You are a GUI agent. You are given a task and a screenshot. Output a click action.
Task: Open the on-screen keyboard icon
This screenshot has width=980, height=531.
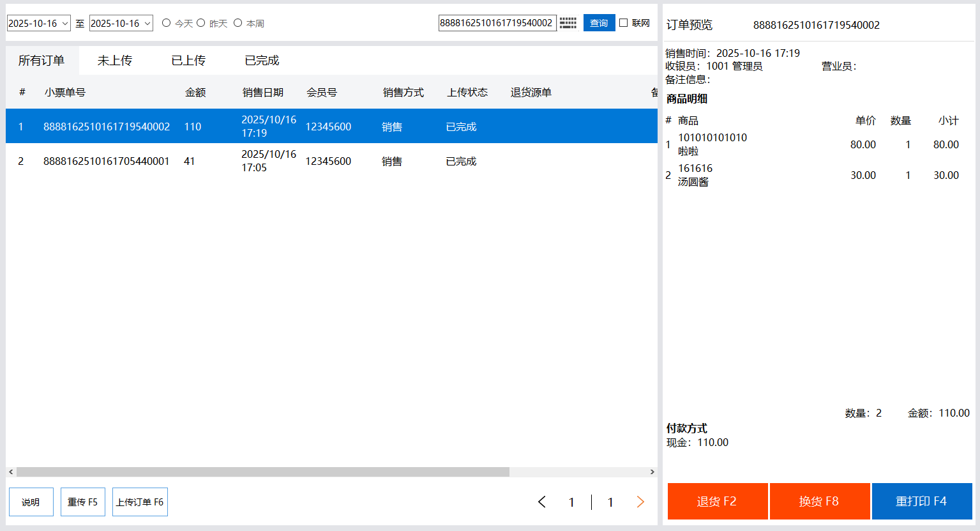pyautogui.click(x=568, y=23)
